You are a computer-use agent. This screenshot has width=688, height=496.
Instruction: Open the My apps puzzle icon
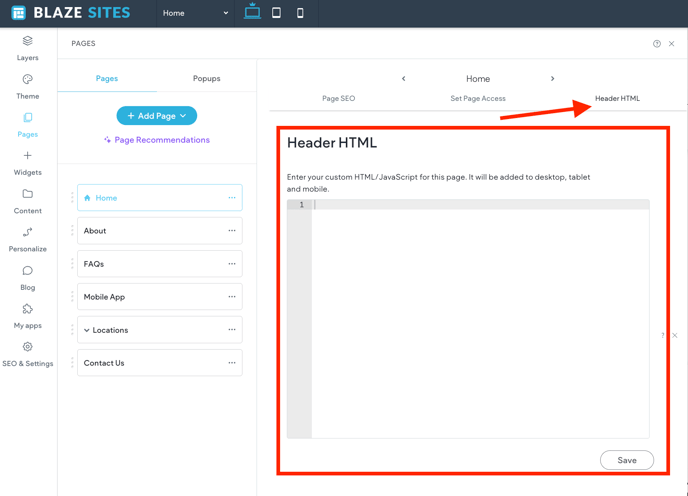(x=27, y=309)
